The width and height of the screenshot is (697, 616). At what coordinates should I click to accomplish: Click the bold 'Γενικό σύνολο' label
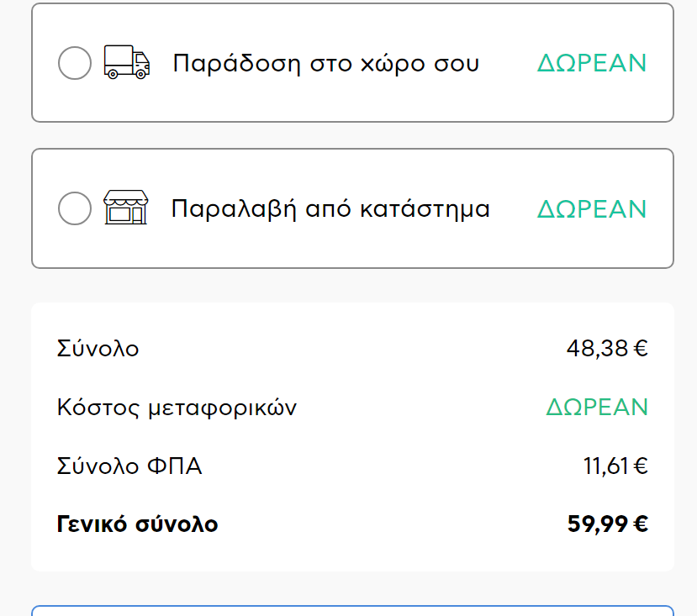[x=137, y=524]
